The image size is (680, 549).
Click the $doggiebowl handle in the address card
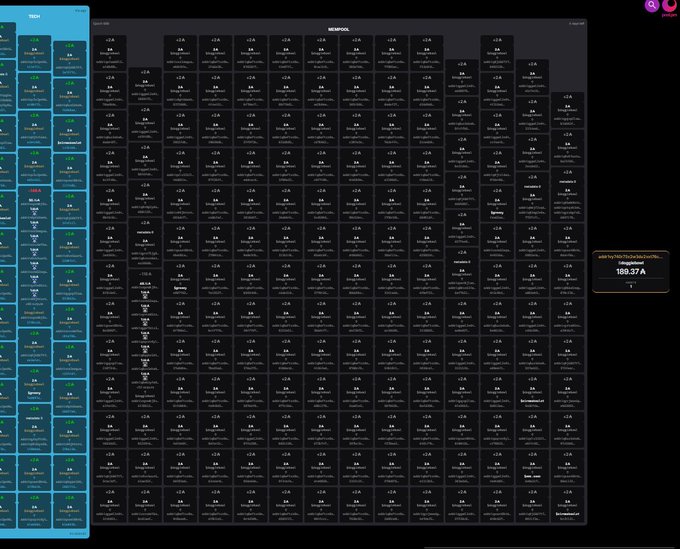pyautogui.click(x=631, y=263)
